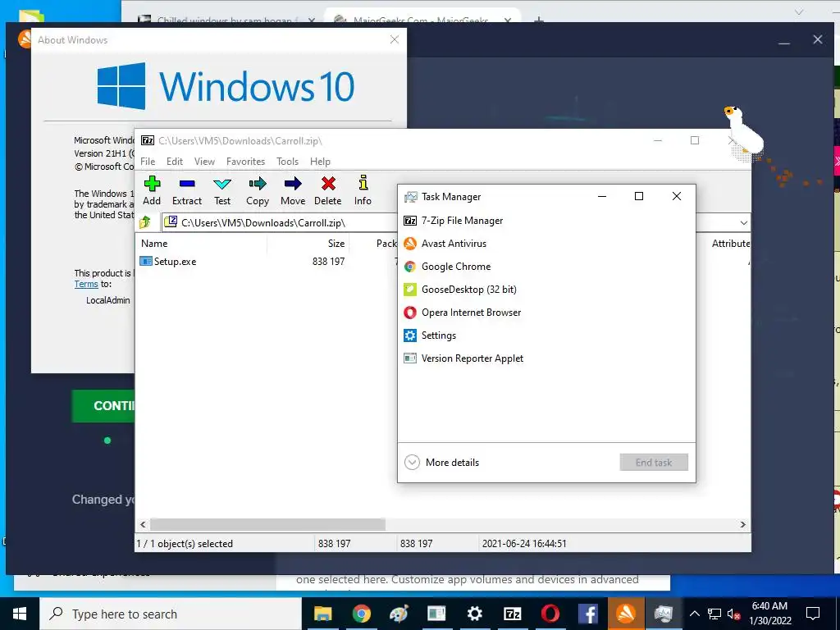Run the Test tool in 7-Zip
Image resolution: width=840 pixels, height=630 pixels.
pos(221,190)
